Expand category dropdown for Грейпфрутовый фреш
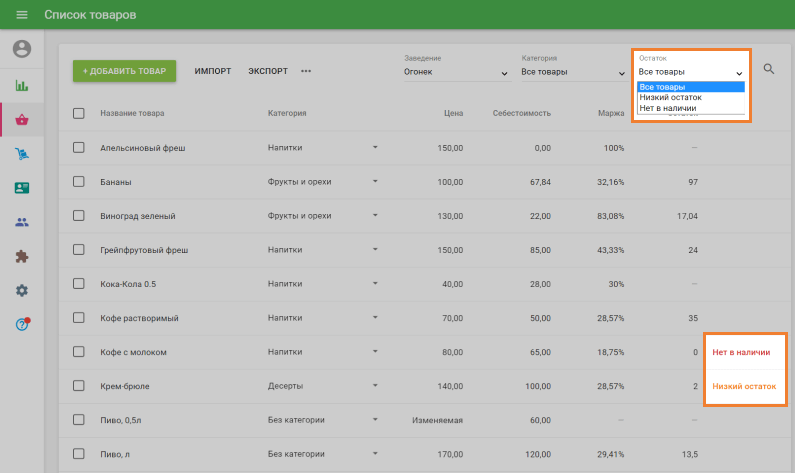 [375, 249]
